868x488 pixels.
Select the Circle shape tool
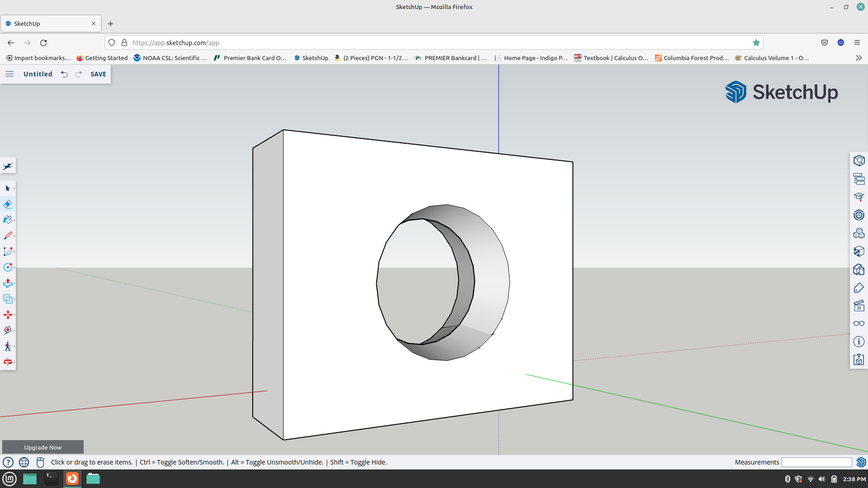click(8, 267)
